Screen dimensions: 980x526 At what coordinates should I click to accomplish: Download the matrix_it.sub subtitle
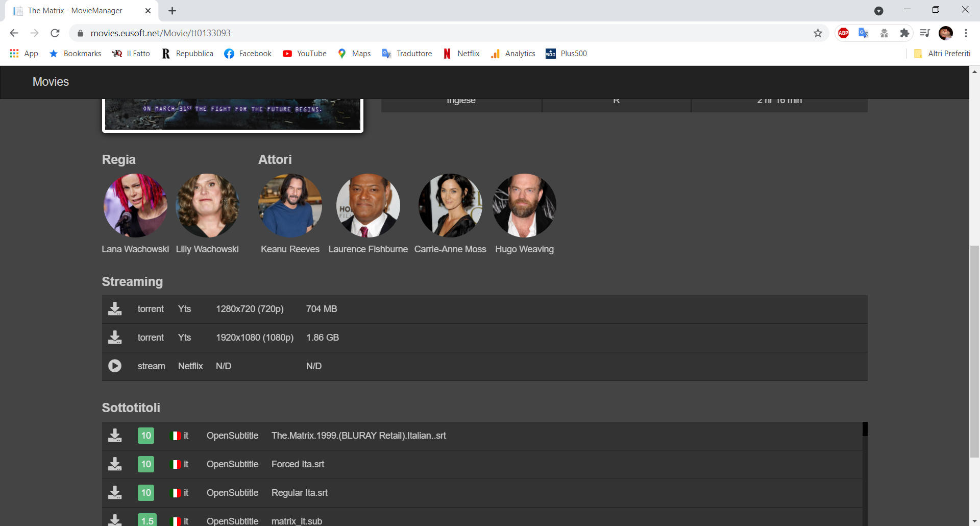point(115,520)
